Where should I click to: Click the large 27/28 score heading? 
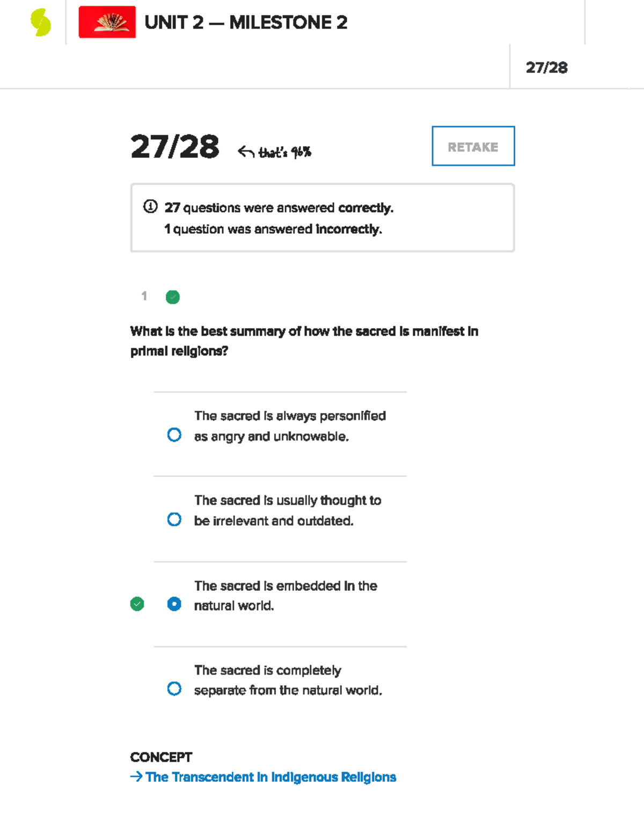[175, 147]
